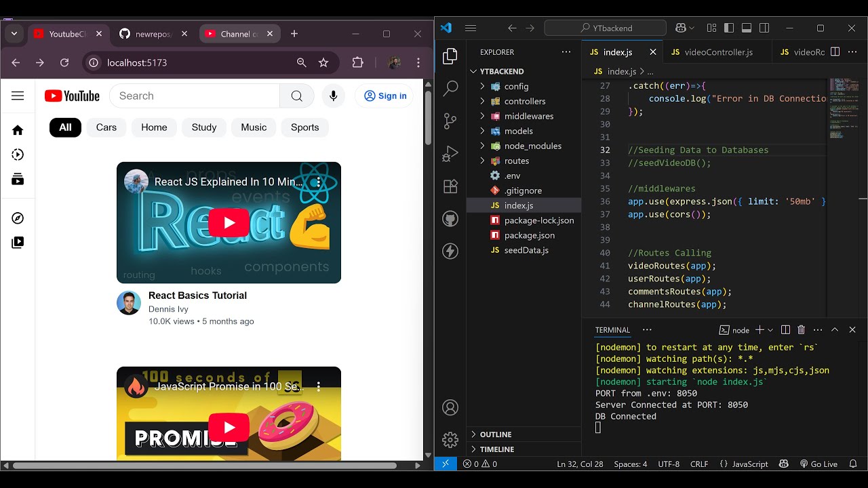The width and height of the screenshot is (868, 488).
Task: Select the All filter chip
Action: [x=65, y=127]
